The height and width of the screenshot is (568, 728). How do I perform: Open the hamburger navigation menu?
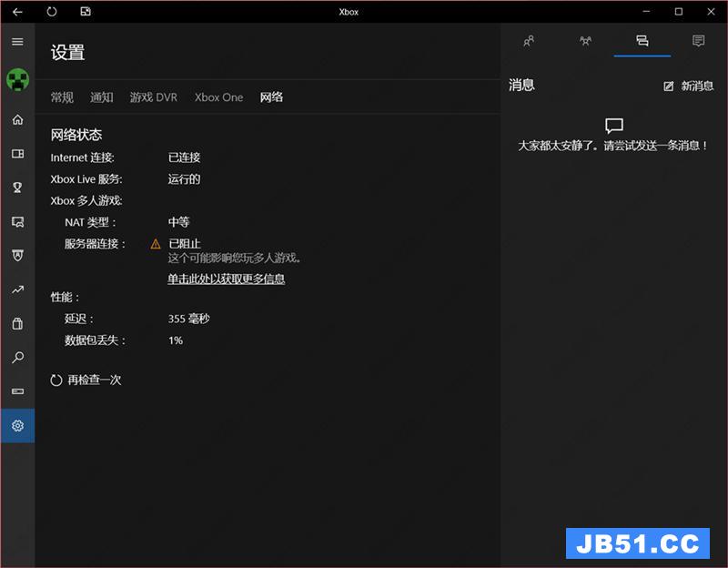pos(17,42)
